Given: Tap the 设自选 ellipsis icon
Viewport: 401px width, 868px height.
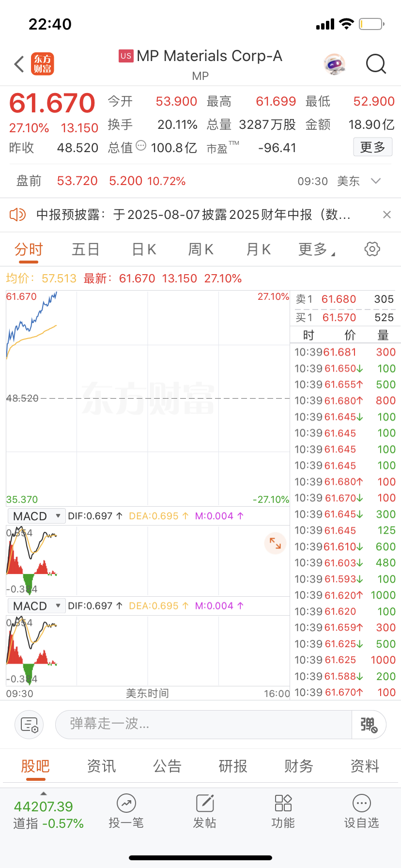Looking at the screenshot, I should point(362,803).
